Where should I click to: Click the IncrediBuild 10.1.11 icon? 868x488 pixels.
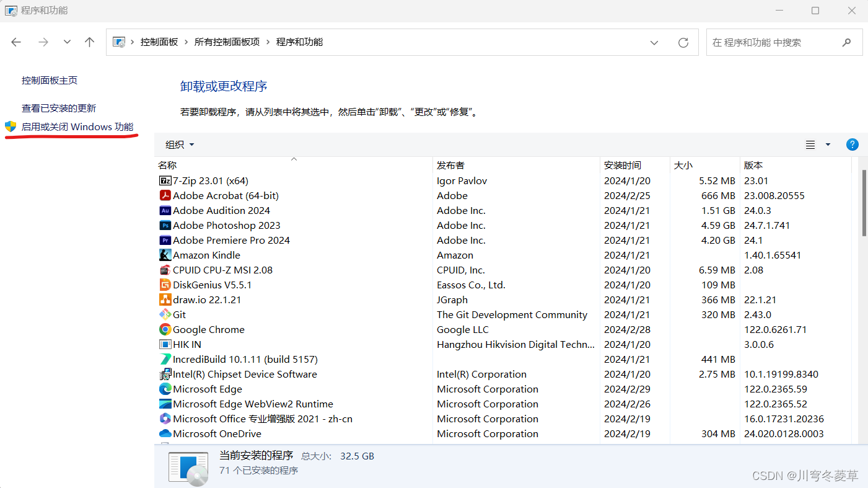coord(165,360)
